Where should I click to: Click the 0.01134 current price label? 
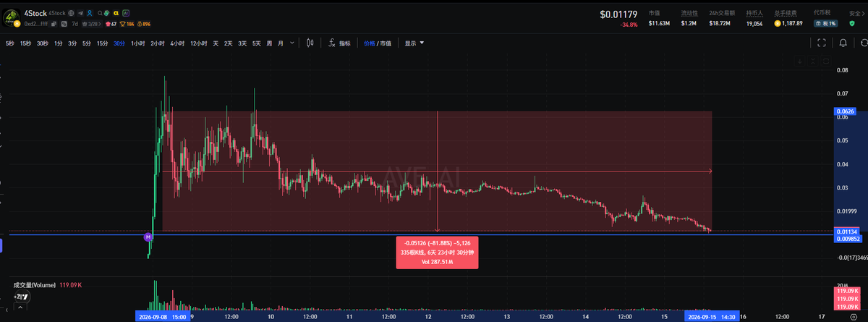coord(846,231)
